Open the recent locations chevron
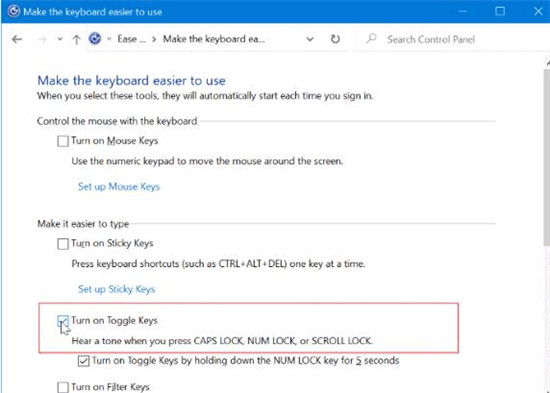Viewport: 550px width, 393px height. coord(60,39)
